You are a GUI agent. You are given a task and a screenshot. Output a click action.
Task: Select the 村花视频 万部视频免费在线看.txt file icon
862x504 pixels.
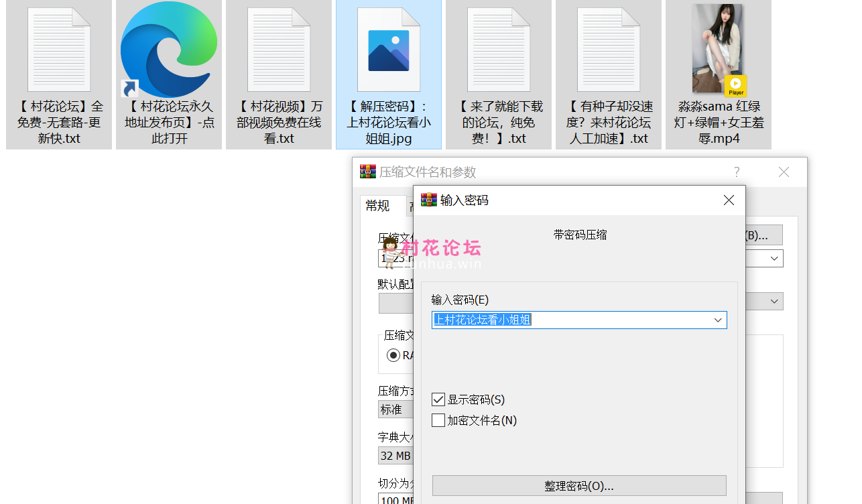click(x=279, y=50)
